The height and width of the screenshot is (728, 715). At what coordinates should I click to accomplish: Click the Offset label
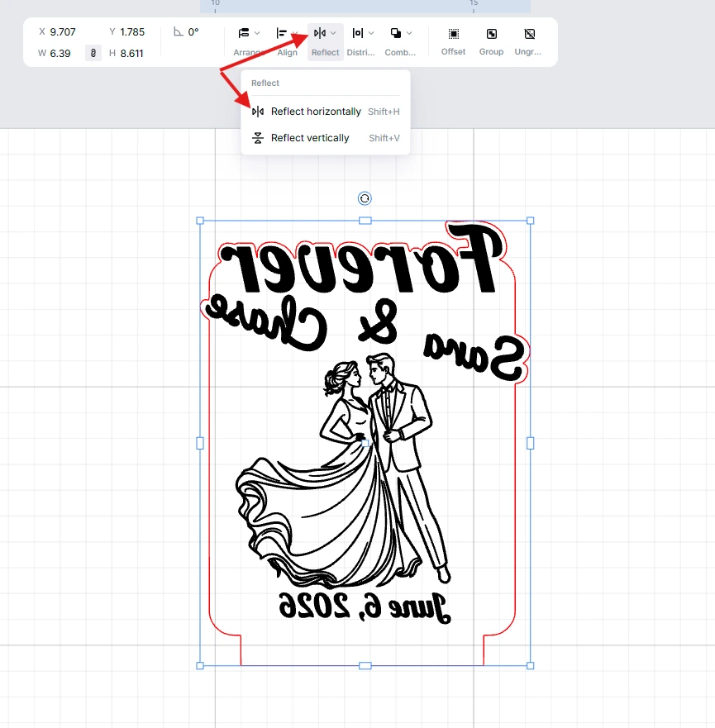453,51
